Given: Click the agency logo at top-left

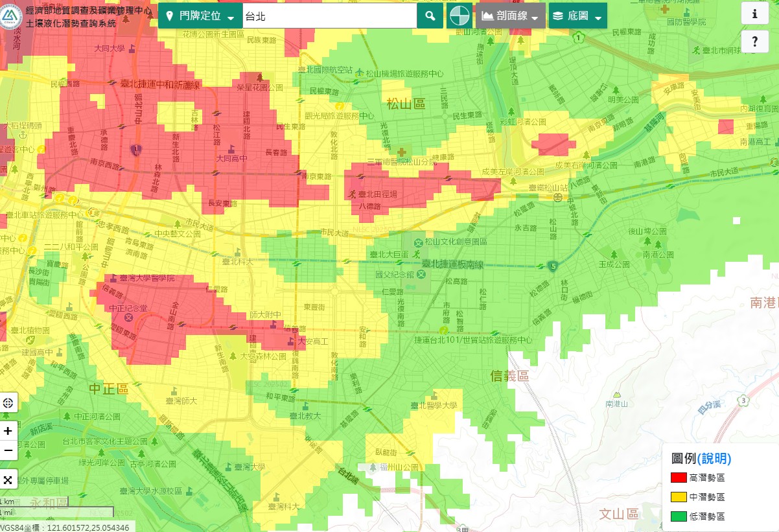Looking at the screenshot, I should [x=11, y=16].
